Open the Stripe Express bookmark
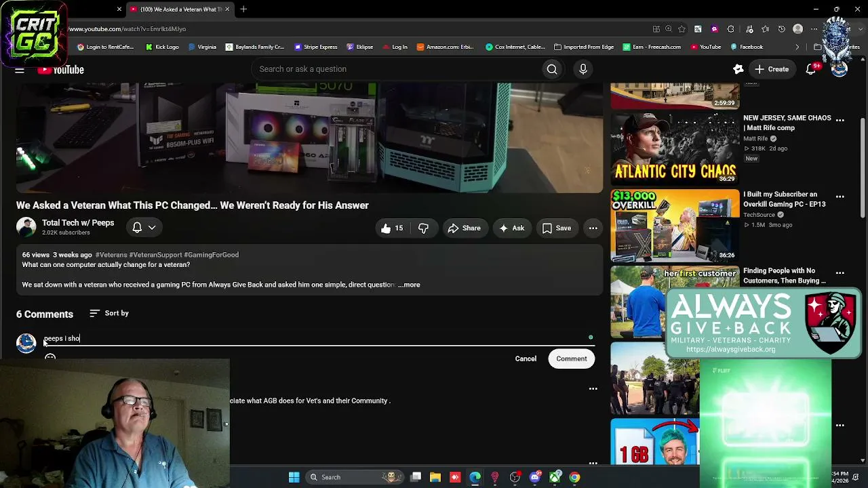 point(315,47)
